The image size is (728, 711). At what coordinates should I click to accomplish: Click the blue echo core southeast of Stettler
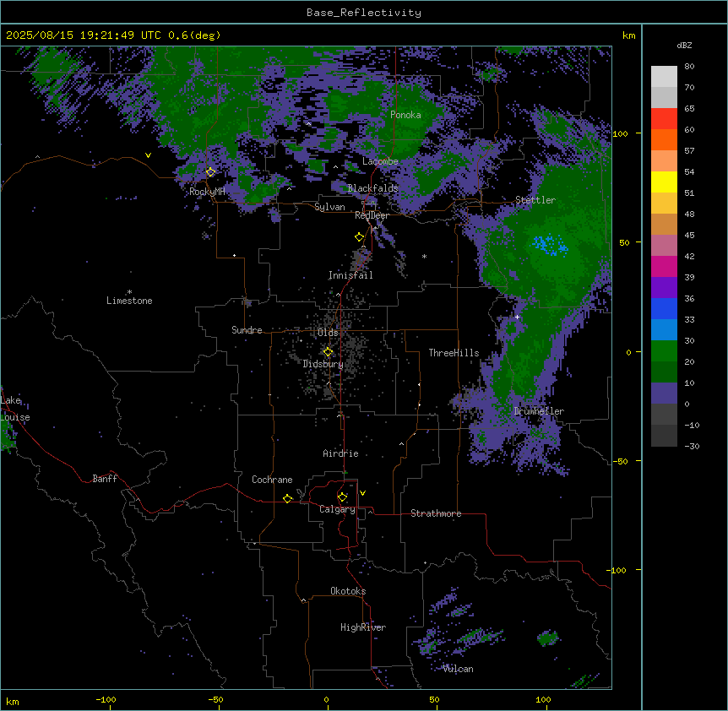pos(550,245)
